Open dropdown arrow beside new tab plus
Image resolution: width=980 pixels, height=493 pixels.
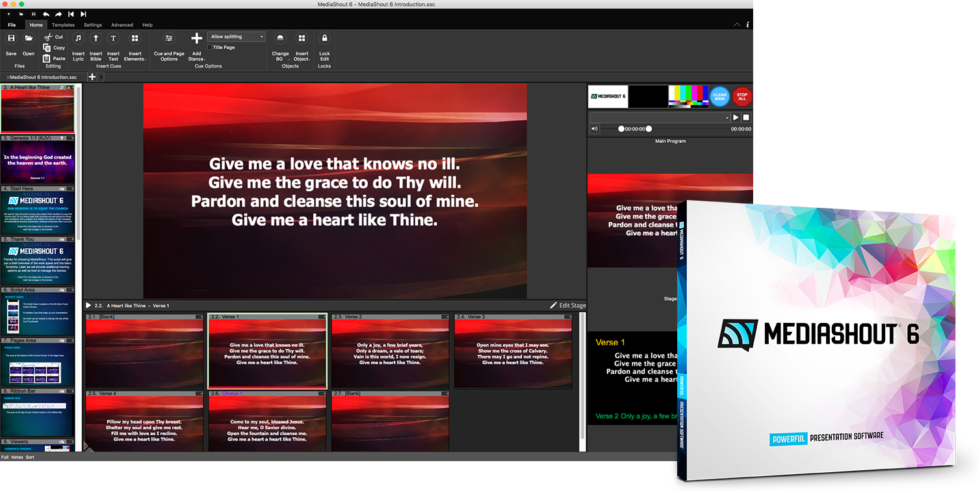[x=102, y=77]
